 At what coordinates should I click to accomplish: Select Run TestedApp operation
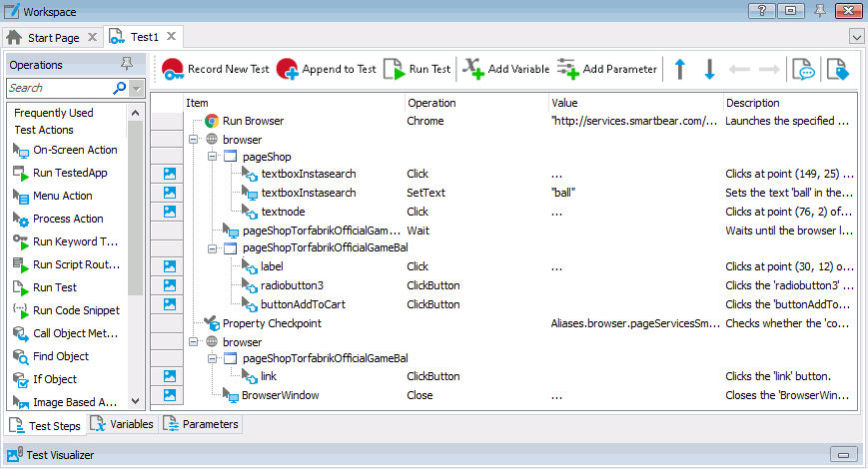pos(60,173)
